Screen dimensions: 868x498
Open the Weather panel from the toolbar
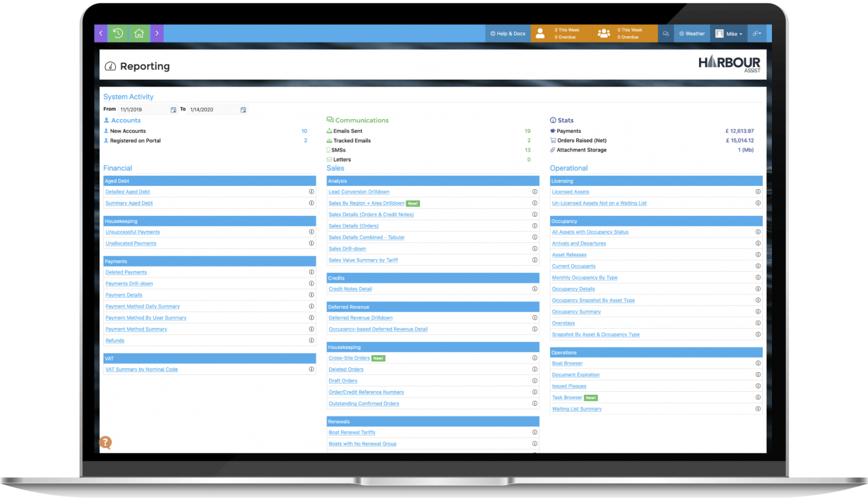coord(692,33)
